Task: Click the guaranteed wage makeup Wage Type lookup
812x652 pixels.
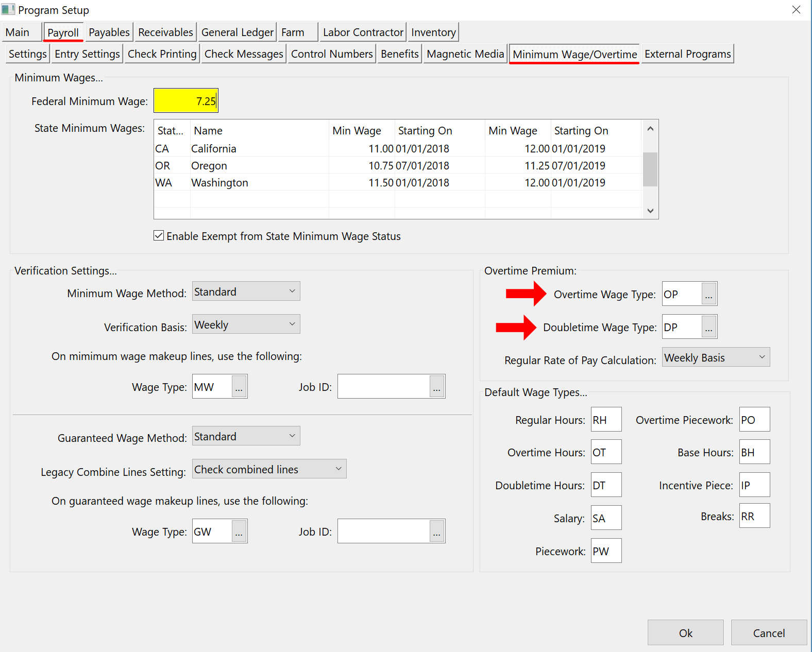Action: (239, 532)
